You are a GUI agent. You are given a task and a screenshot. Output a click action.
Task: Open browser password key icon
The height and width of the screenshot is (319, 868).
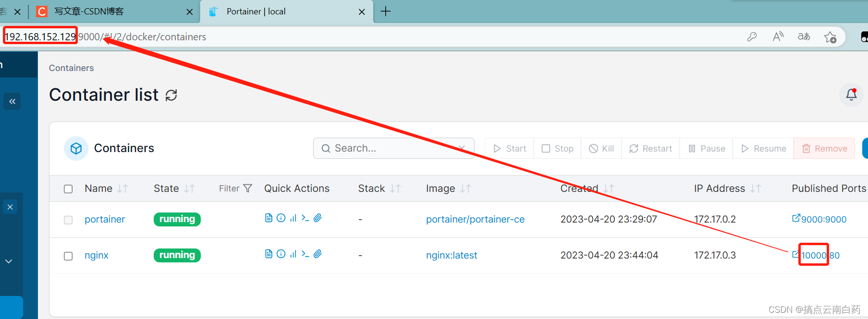coord(752,37)
